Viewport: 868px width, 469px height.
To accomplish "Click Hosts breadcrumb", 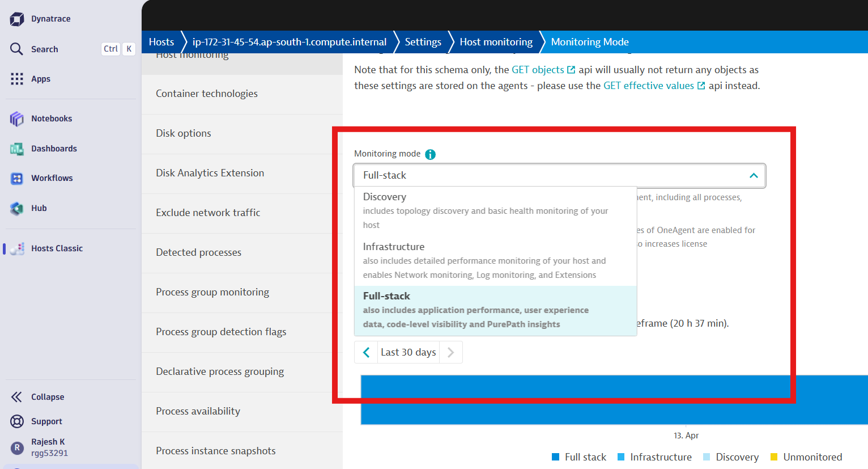I will pos(161,42).
